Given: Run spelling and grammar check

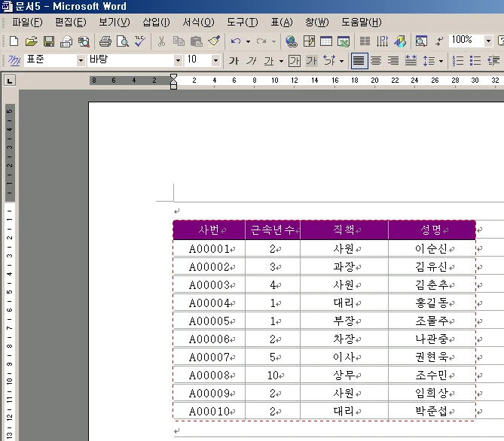Looking at the screenshot, I should tap(139, 41).
